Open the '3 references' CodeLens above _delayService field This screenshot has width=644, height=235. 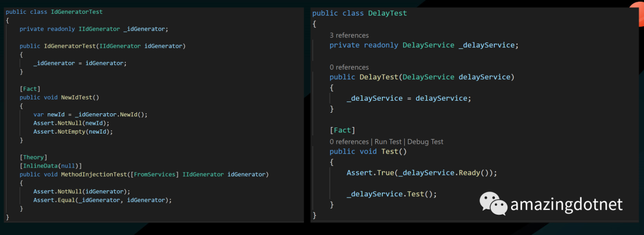click(349, 36)
